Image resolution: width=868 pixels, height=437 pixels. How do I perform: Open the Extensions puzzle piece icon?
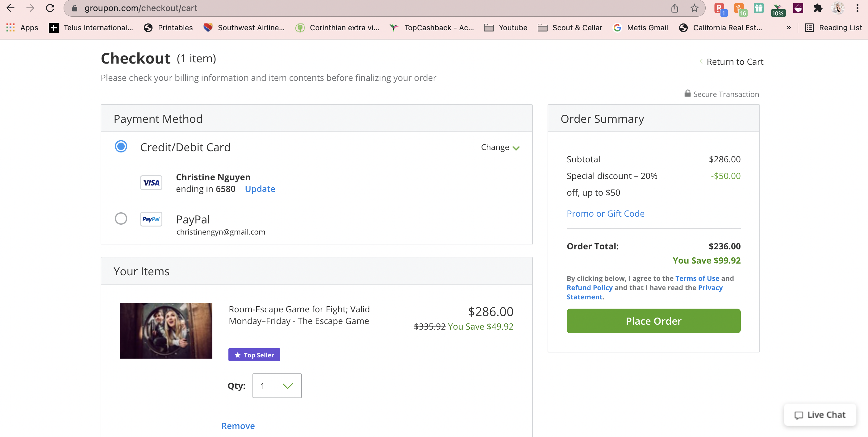click(x=818, y=8)
